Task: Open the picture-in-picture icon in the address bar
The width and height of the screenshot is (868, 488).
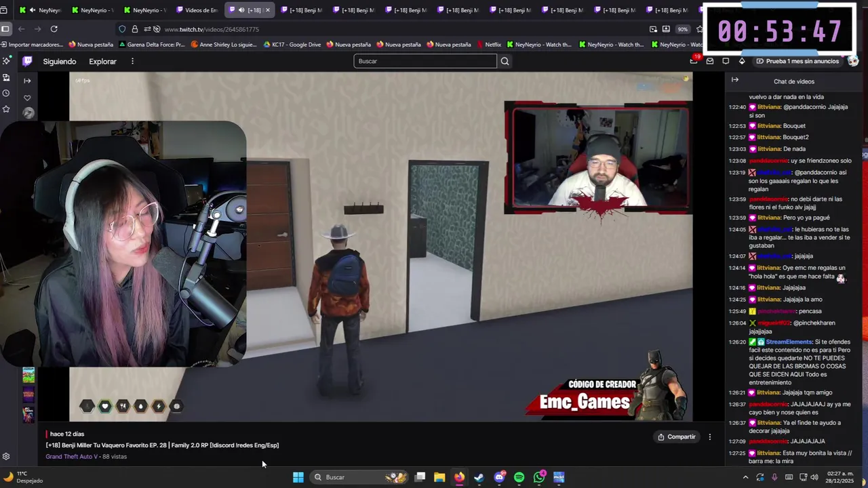Action: point(653,29)
